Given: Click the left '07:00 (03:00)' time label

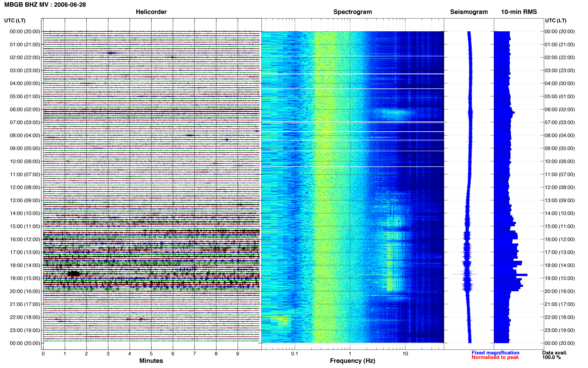Looking at the screenshot, I should [25, 122].
